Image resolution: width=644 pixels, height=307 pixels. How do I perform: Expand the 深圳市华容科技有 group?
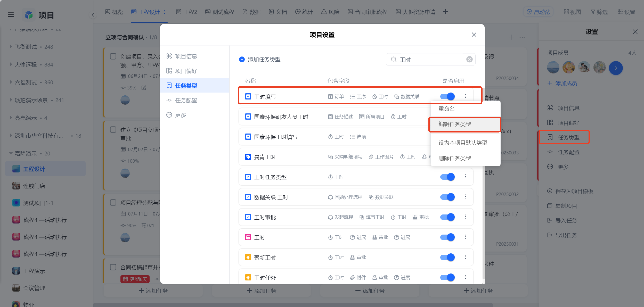tap(11, 136)
